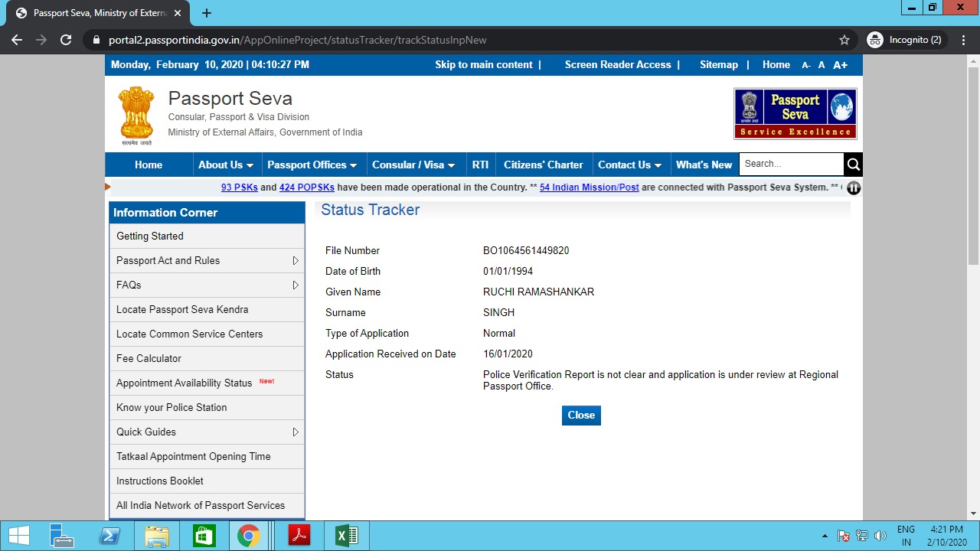The height and width of the screenshot is (551, 980).
Task: Open All India Network of Passport Services
Action: point(207,506)
